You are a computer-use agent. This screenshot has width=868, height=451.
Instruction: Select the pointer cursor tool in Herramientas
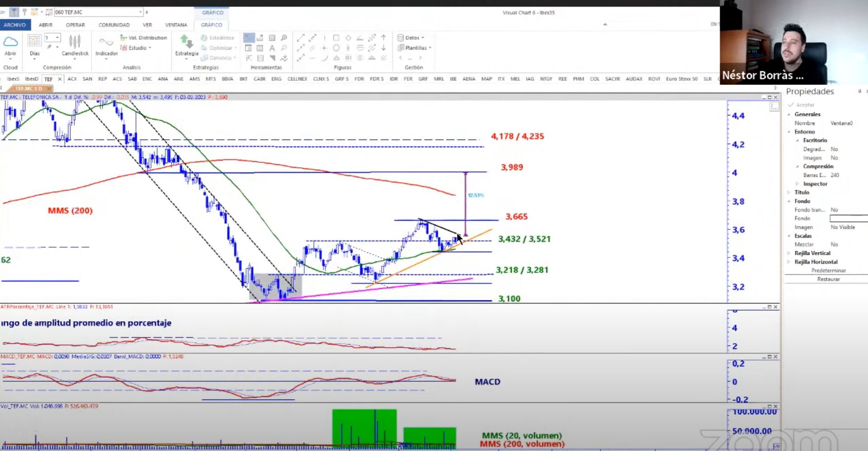pyautogui.click(x=249, y=38)
